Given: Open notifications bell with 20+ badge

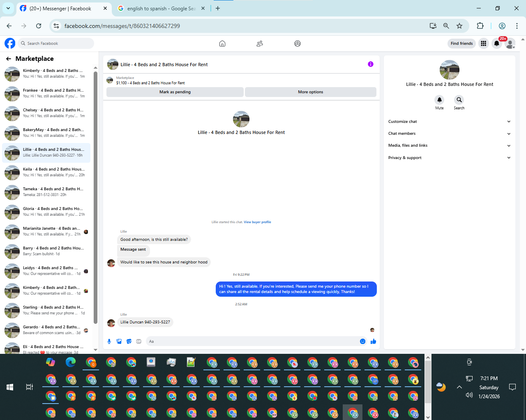Looking at the screenshot, I should click(x=497, y=43).
